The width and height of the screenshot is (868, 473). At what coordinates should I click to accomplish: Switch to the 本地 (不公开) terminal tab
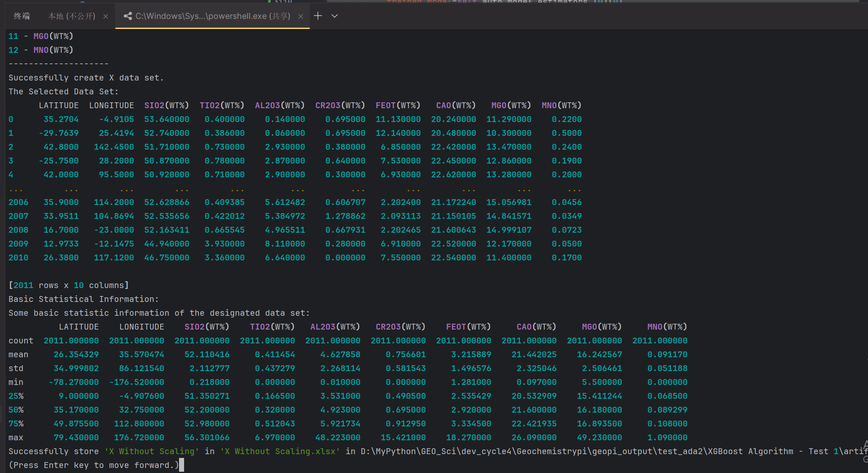coord(72,16)
